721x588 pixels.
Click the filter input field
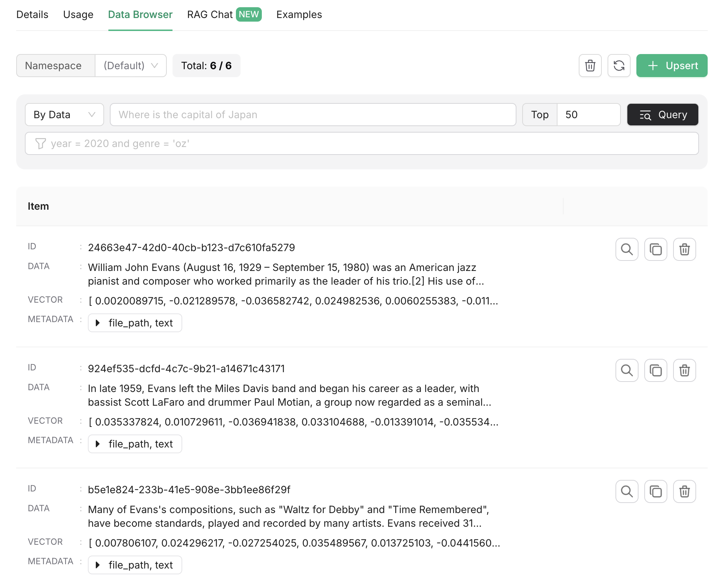coord(362,144)
